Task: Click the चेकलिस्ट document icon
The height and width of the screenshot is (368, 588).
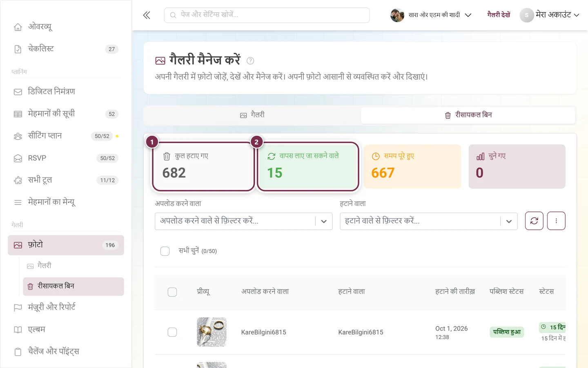Action: click(18, 49)
